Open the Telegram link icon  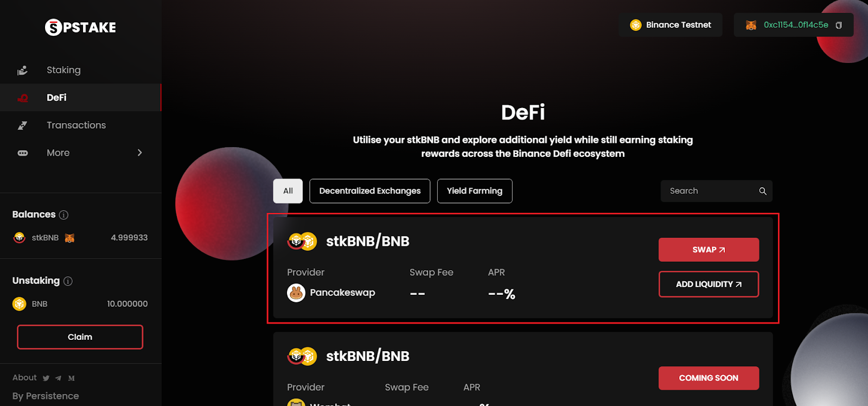(x=58, y=378)
